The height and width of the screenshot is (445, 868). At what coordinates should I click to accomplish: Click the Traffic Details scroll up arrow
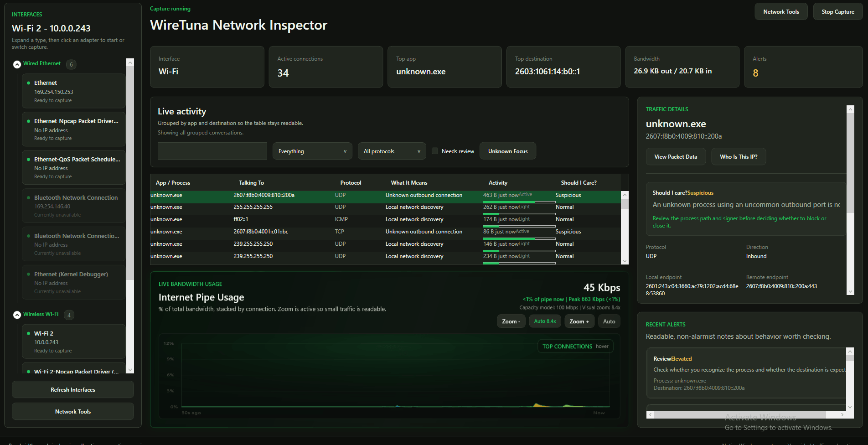click(x=850, y=109)
